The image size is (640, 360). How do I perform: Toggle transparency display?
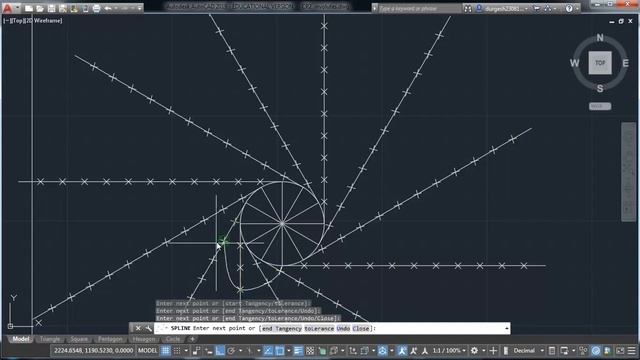(310, 351)
